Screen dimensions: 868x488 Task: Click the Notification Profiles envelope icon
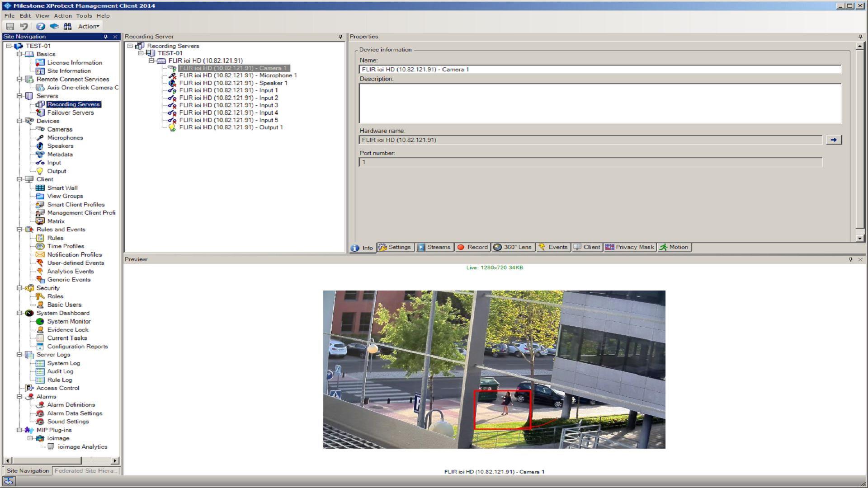[40, 255]
